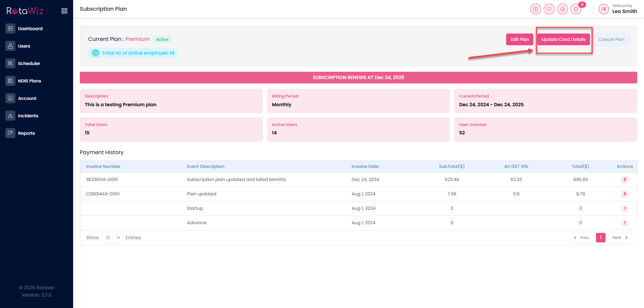Navigate to NDIS Plans

click(x=30, y=81)
